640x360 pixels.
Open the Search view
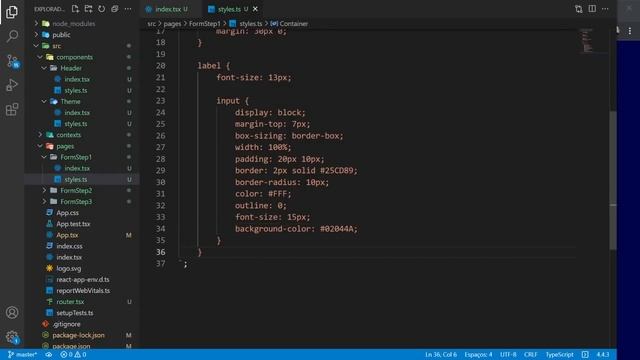[x=12, y=36]
